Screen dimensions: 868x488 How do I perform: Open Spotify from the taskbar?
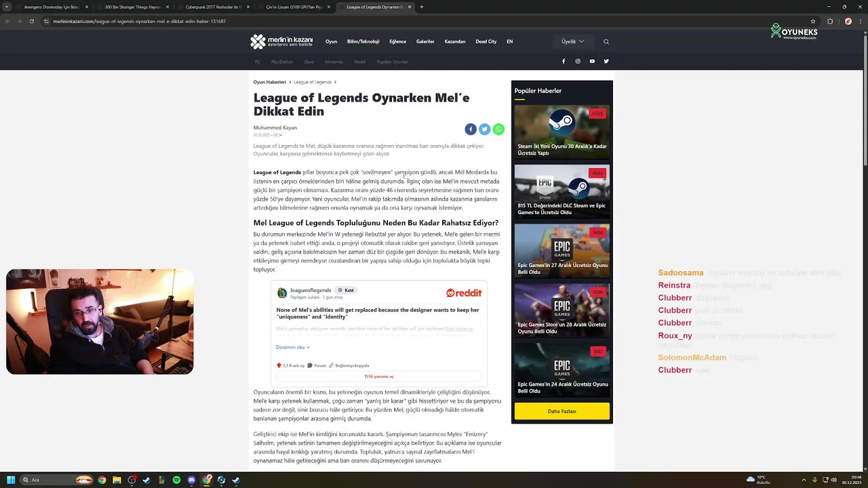pos(176,480)
